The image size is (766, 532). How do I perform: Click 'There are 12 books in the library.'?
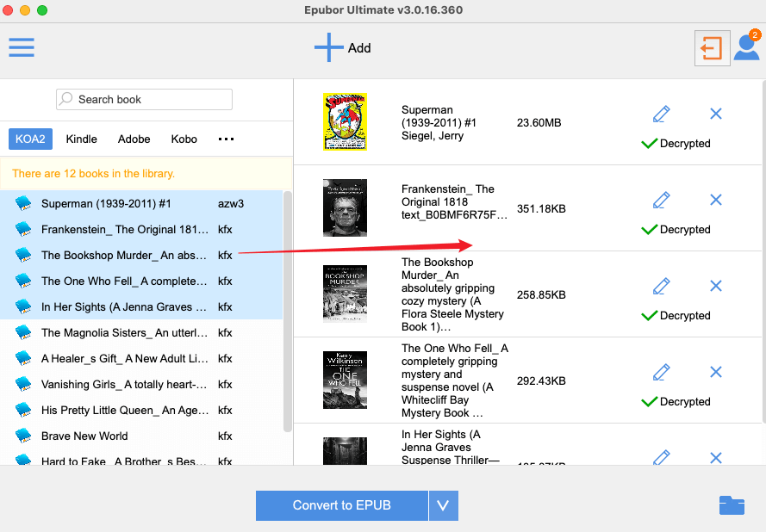tap(93, 174)
